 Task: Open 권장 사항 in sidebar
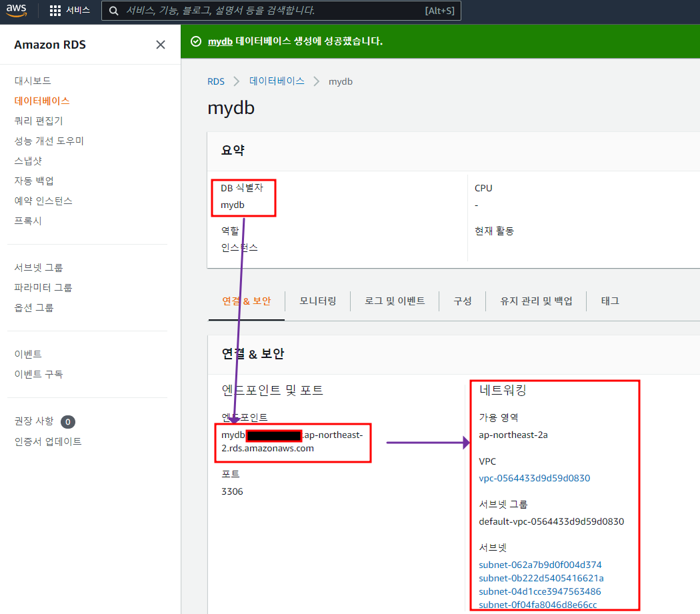point(34,421)
